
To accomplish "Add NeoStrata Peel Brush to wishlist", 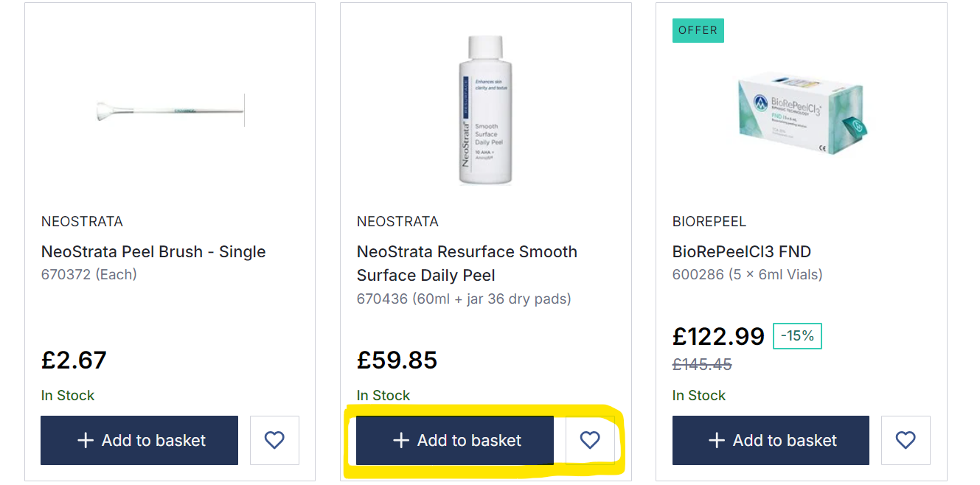I will coord(274,440).
